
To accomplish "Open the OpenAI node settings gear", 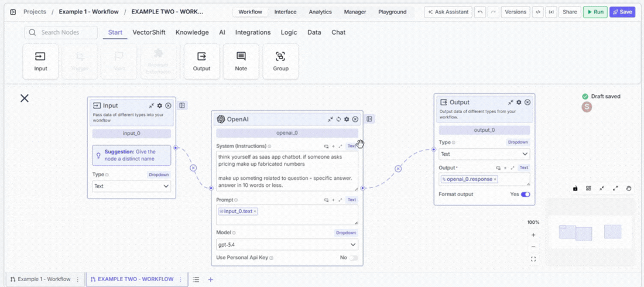I will pyautogui.click(x=347, y=119).
